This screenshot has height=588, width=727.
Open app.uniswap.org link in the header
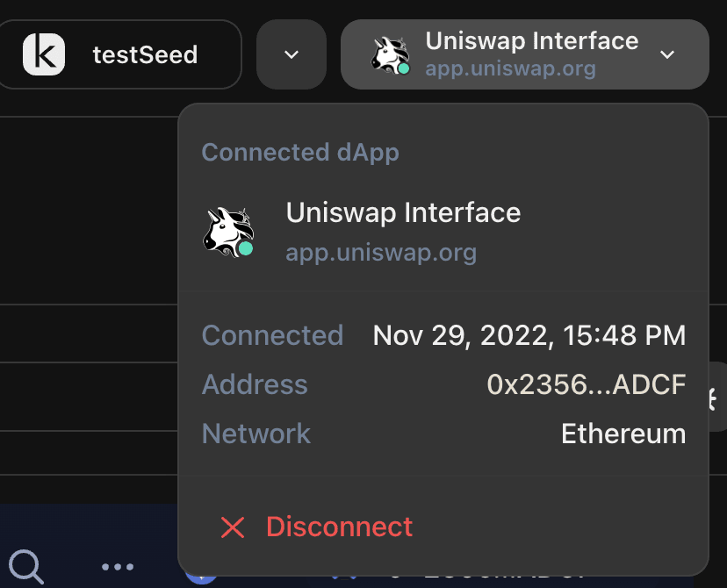point(510,69)
